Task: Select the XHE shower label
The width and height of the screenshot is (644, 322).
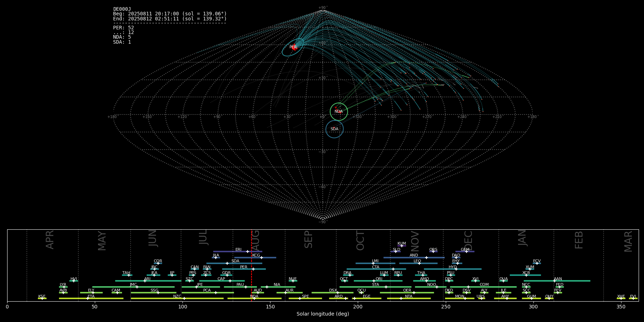Action: pos(621,296)
